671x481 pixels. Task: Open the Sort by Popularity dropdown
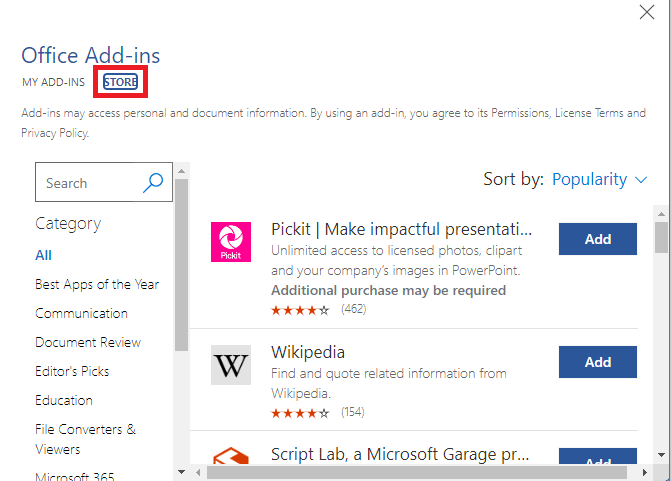click(x=599, y=179)
